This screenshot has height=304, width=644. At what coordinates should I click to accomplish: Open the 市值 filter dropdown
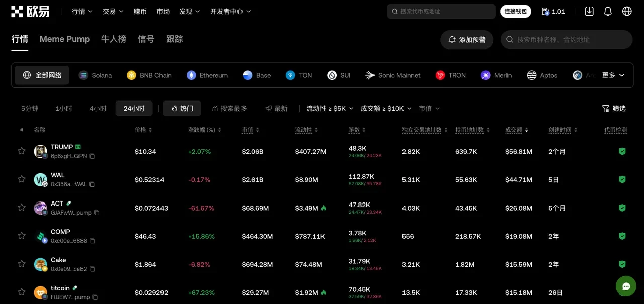pyautogui.click(x=429, y=108)
